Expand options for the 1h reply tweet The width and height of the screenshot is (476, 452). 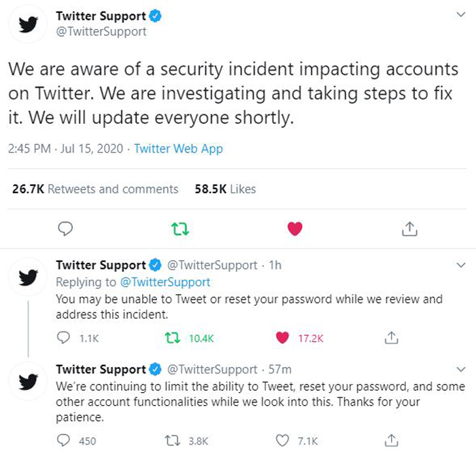(461, 265)
